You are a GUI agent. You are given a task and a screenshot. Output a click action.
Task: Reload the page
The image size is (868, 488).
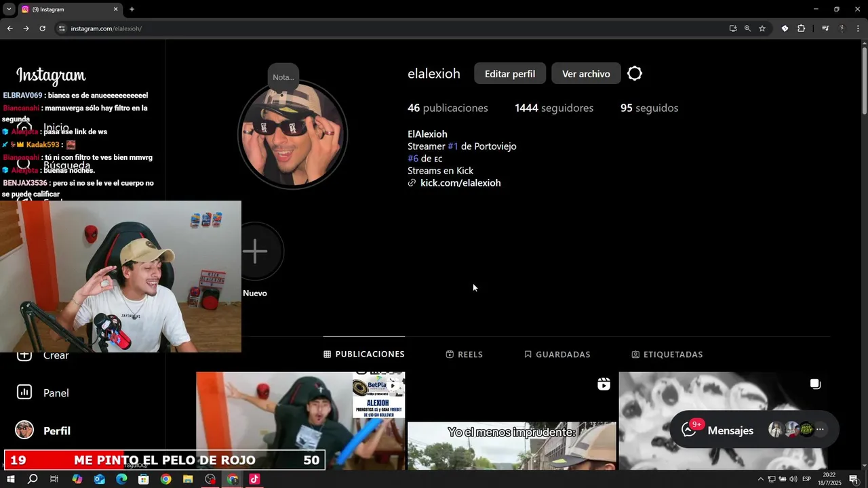pyautogui.click(x=42, y=28)
